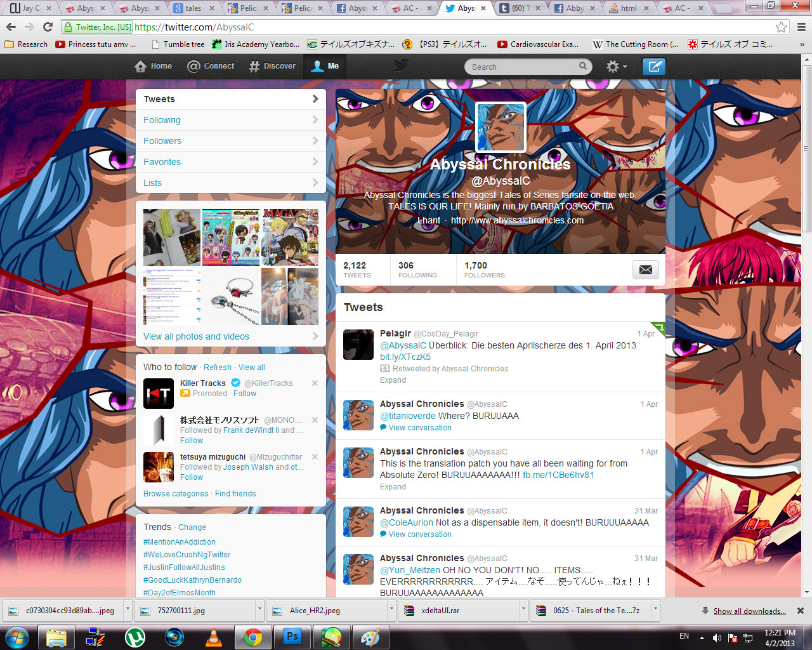Click the 1,700 Followers count
Screen dimensions: 812x650
pos(485,270)
